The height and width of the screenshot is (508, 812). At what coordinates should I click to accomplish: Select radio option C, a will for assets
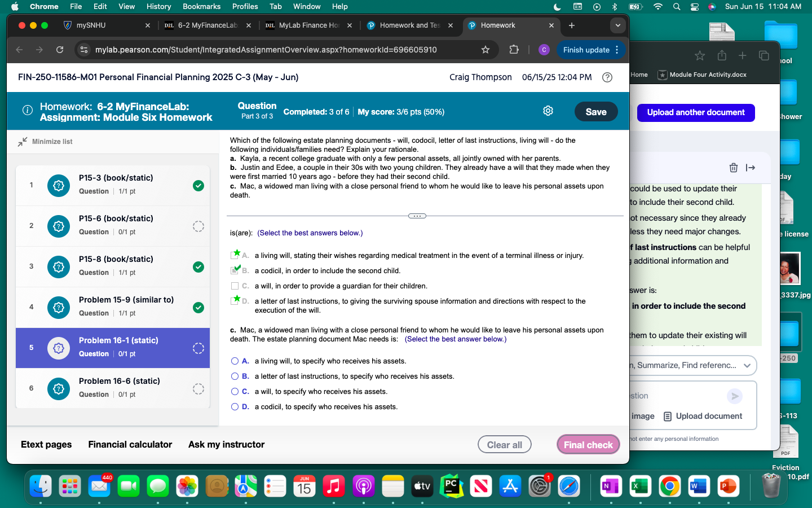[235, 391]
